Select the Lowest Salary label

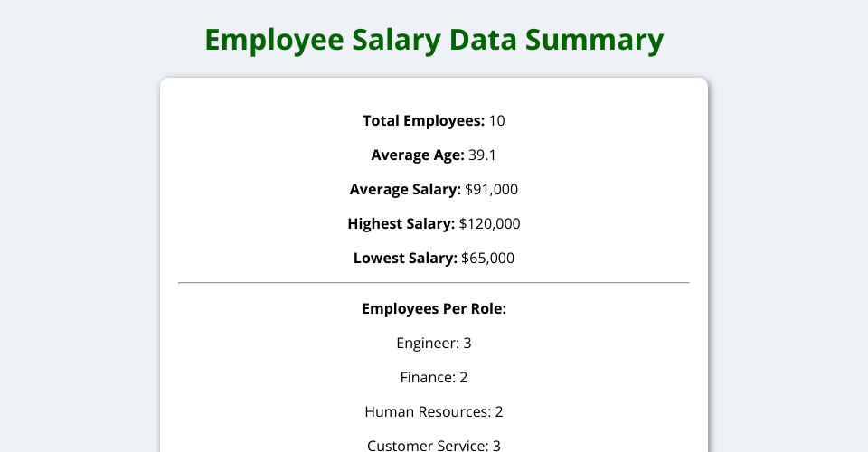tap(405, 258)
